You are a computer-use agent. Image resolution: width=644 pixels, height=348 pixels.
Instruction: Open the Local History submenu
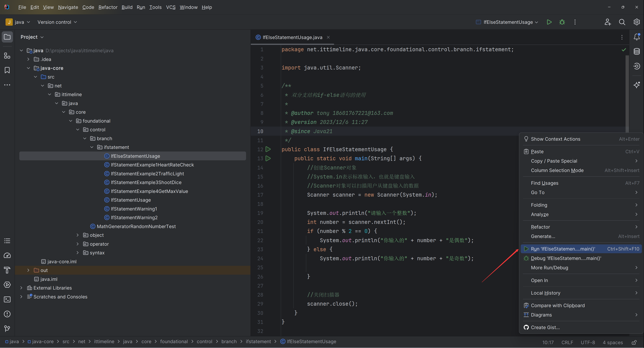coord(581,293)
